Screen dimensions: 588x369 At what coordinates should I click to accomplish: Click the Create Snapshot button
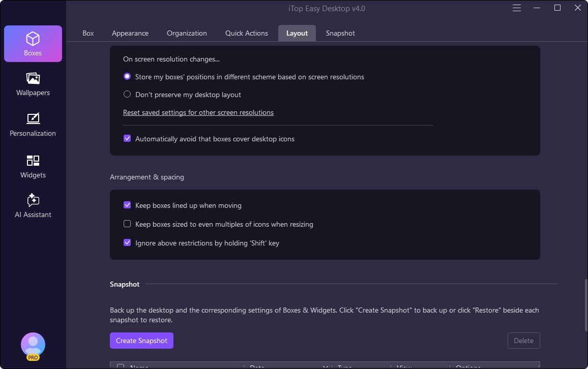(141, 341)
